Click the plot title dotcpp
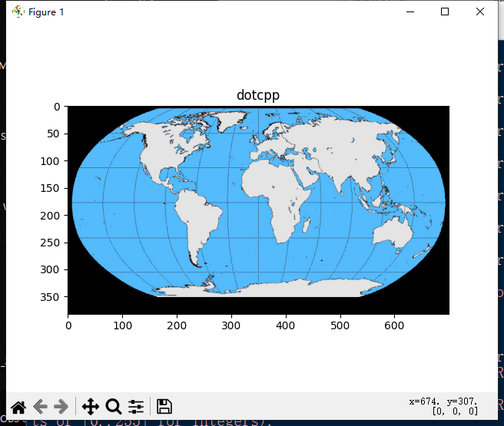This screenshot has height=426, width=504. (258, 95)
